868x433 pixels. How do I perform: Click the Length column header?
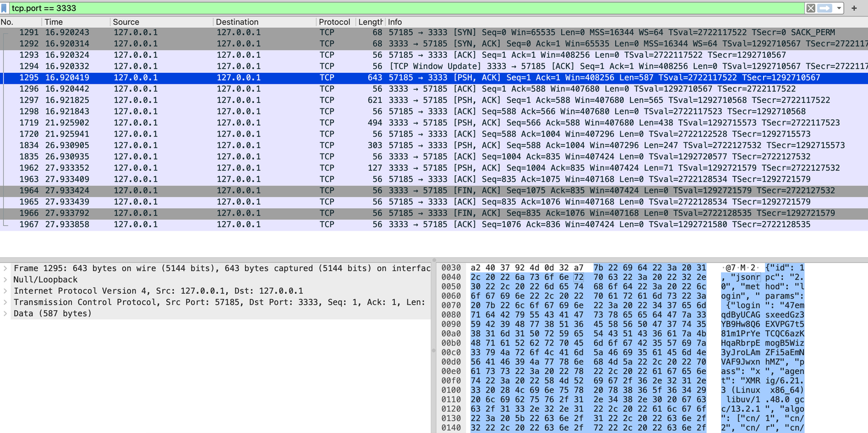point(370,22)
